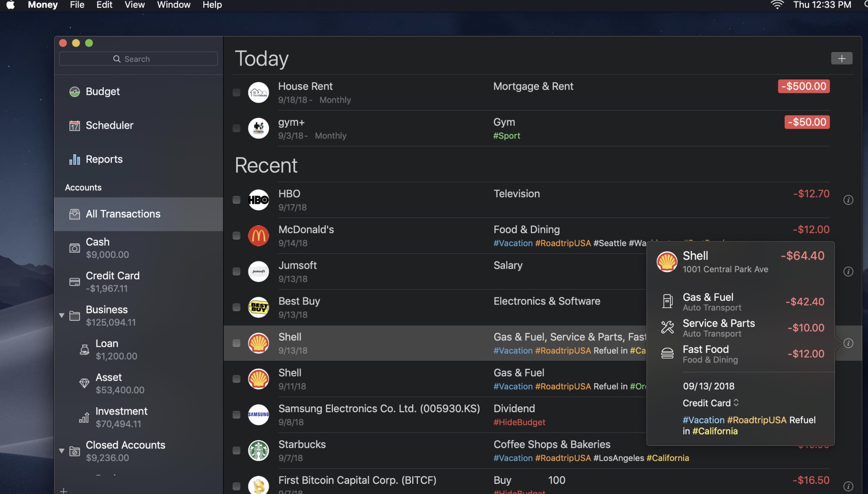Click the Starbucks logo icon
868x494 pixels.
259,451
